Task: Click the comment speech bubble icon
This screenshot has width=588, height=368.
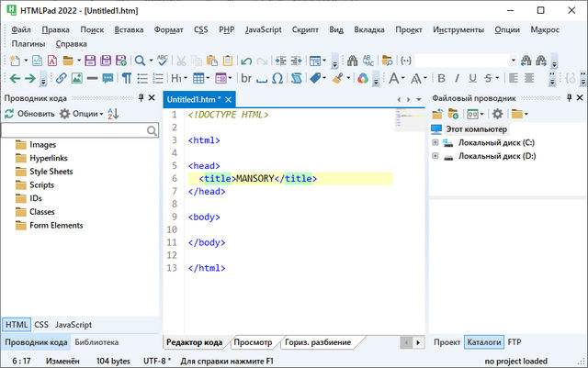Action: [x=108, y=78]
